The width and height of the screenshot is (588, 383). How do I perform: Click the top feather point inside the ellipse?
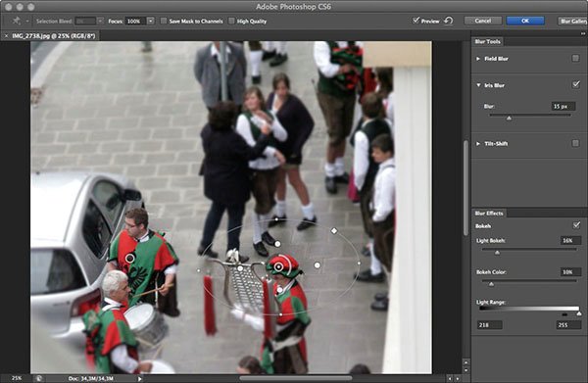[277, 244]
